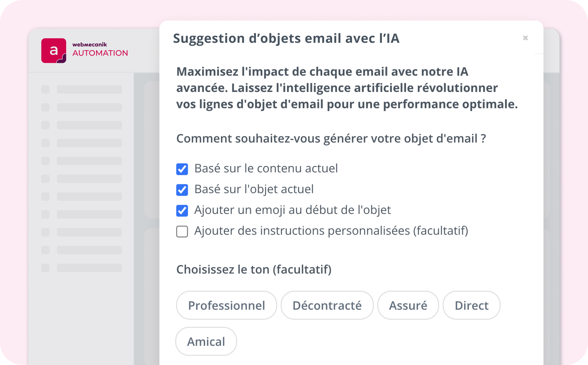The width and height of the screenshot is (588, 365).
Task: Choose the Décontracté tone option
Action: 327,305
